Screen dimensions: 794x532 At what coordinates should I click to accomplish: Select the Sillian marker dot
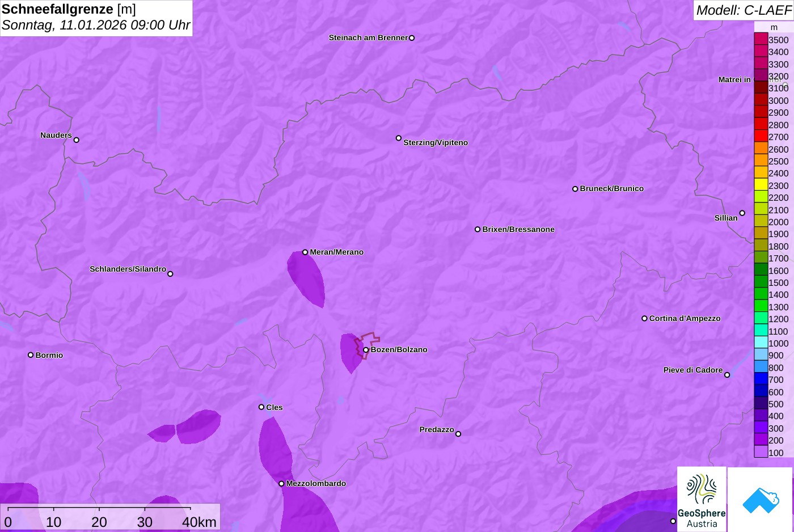(742, 213)
